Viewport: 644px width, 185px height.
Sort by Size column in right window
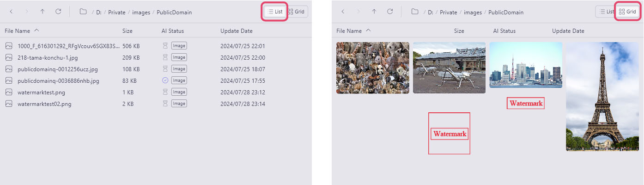pos(459,31)
